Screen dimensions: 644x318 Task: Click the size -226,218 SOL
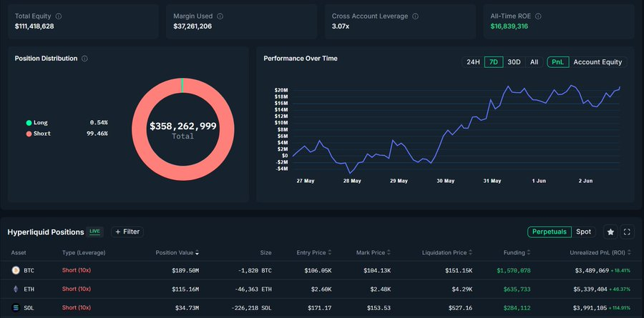point(250,308)
